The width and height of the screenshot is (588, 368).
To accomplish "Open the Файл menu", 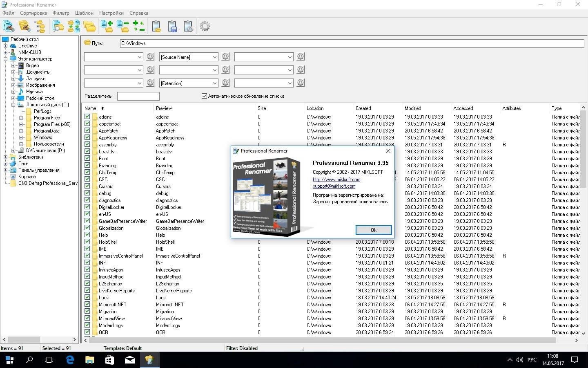I will 8,13.
